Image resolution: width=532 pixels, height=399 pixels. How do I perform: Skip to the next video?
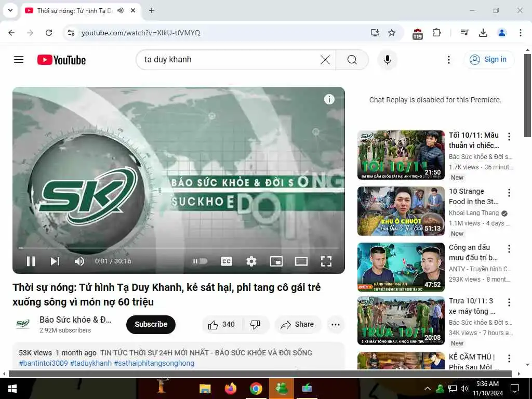click(55, 261)
